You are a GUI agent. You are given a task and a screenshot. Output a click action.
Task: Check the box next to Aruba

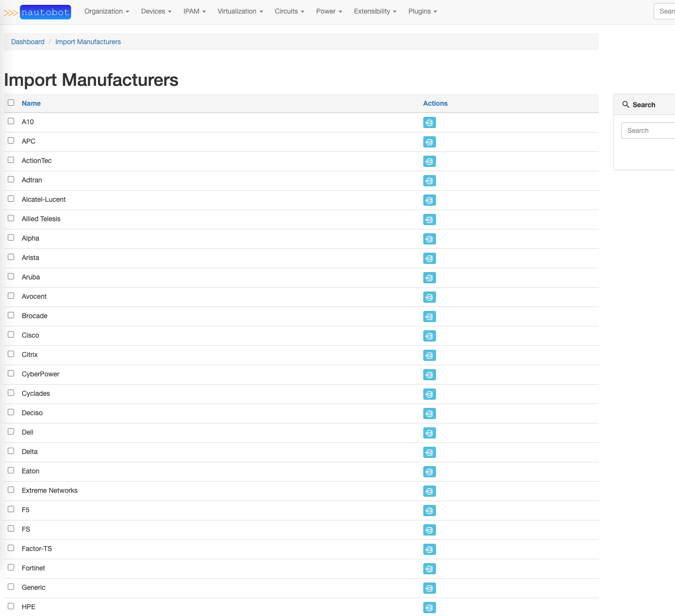(11, 276)
